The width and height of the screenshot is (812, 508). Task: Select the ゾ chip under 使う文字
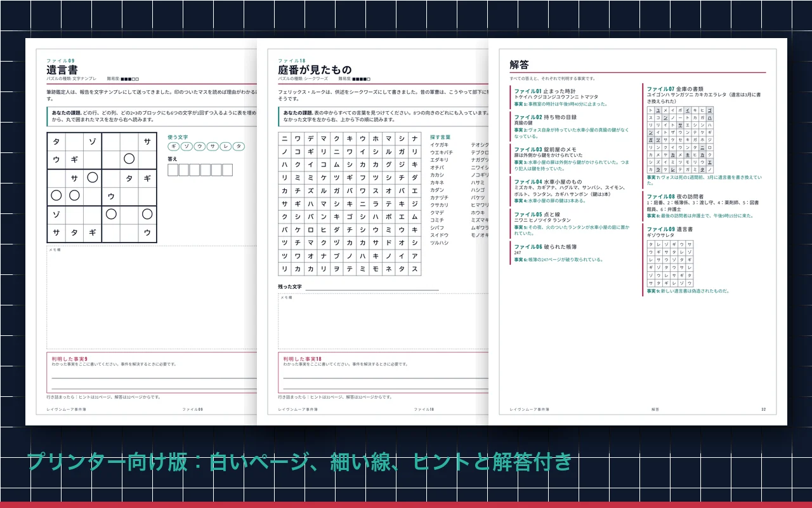187,146
